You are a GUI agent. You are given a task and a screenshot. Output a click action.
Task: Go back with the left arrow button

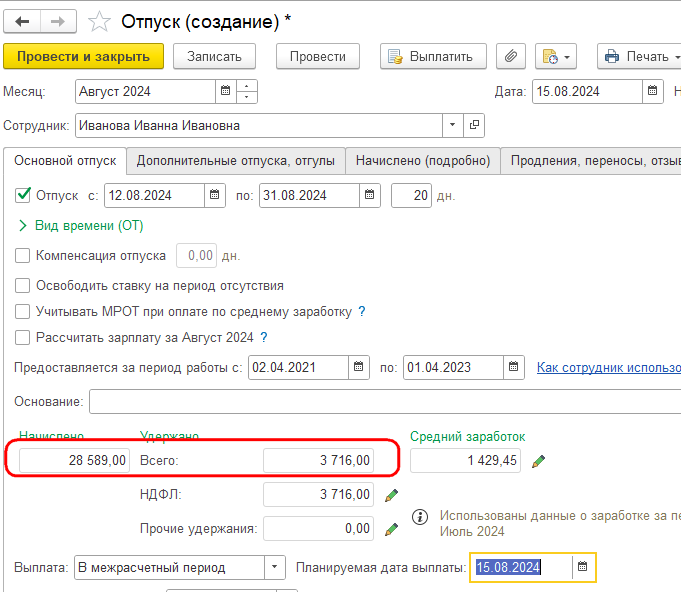[22, 21]
